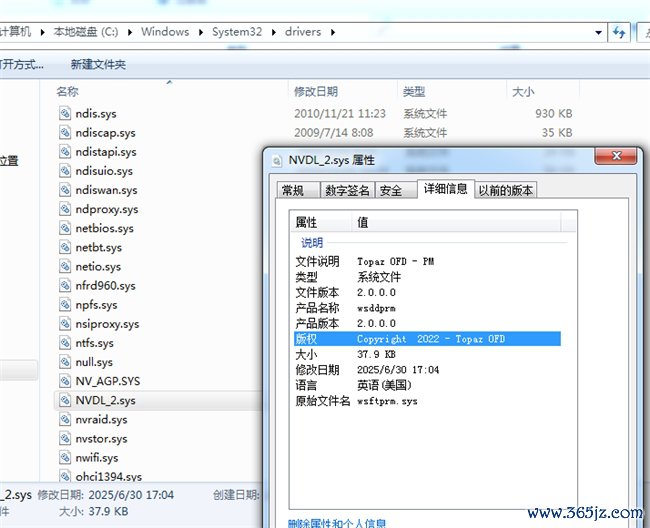Select null.sys file icon
Viewport: 650px width, 528px height.
[x=65, y=361]
